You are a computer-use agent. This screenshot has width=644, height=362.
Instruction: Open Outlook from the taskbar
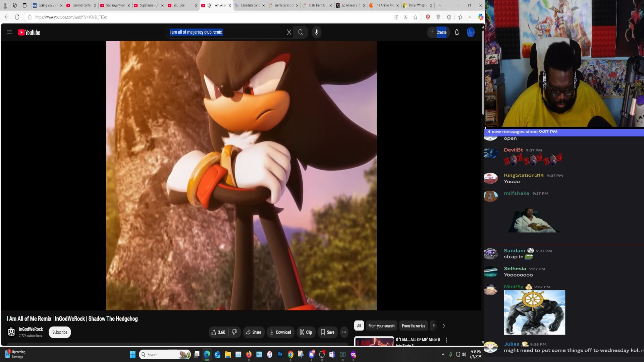(217, 354)
